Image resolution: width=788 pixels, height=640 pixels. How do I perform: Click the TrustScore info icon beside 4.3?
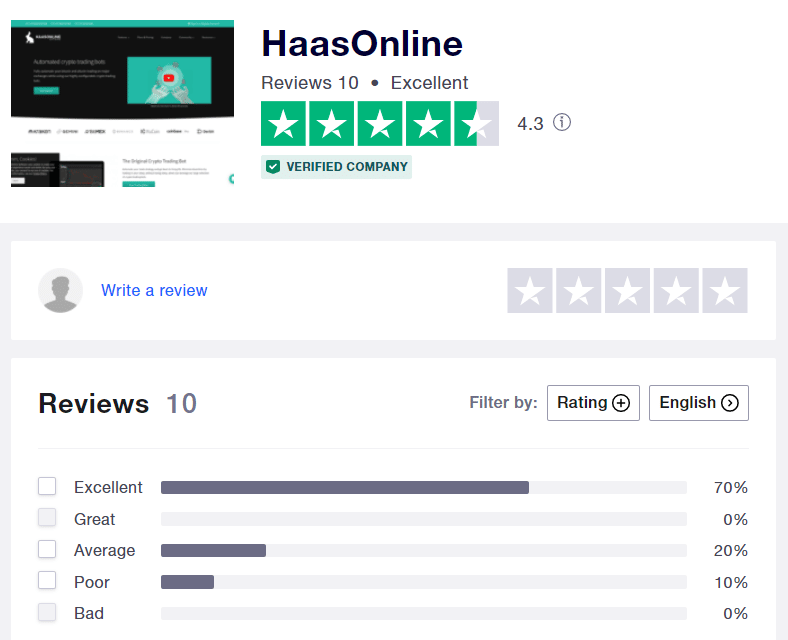click(x=562, y=123)
